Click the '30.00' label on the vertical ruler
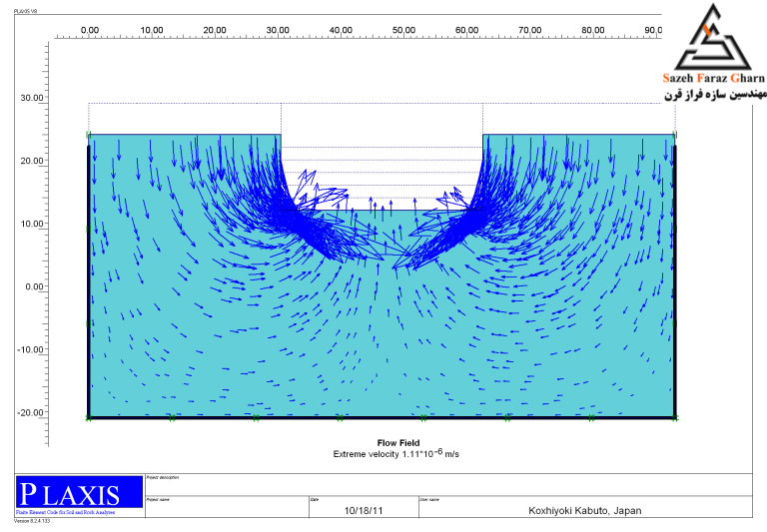767x532 pixels. (x=32, y=98)
